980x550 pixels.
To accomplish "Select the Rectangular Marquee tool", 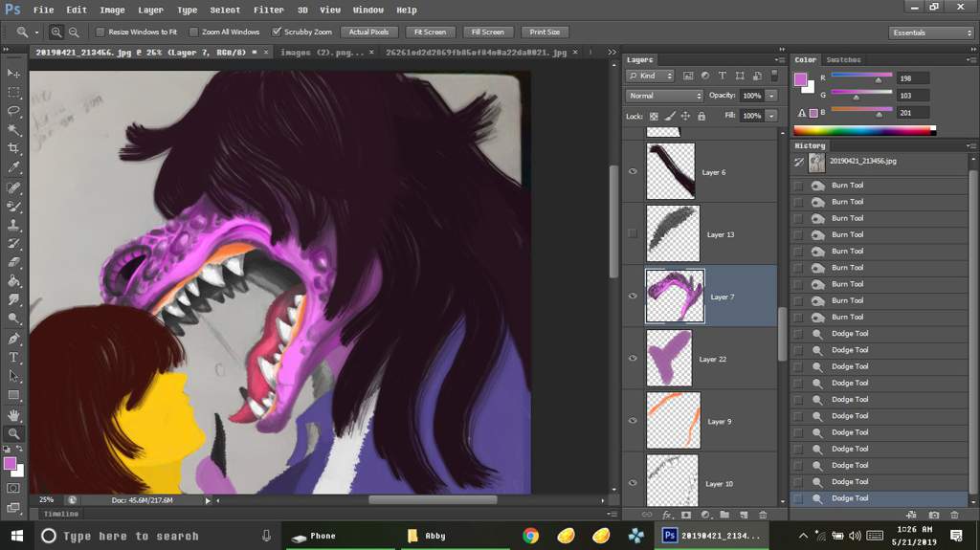I will click(13, 93).
